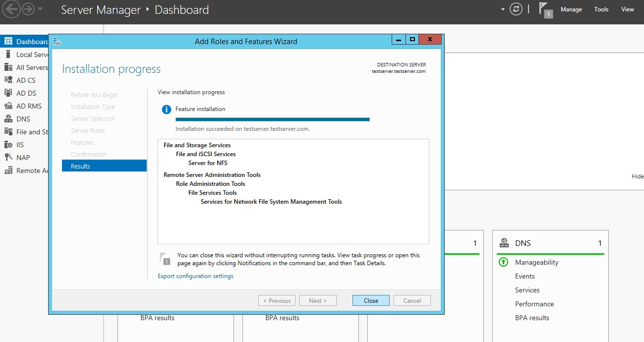Image resolution: width=644 pixels, height=342 pixels.
Task: Select the AD CS role icon
Action: (x=8, y=80)
